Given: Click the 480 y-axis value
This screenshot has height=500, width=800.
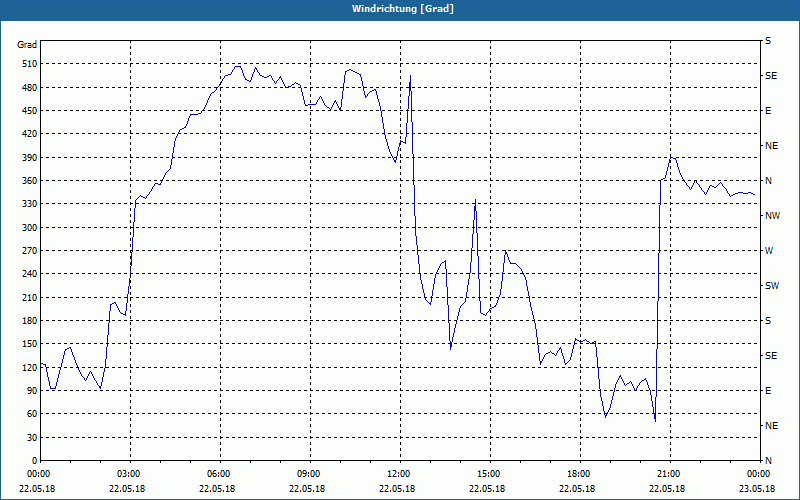Looking at the screenshot, I should (29, 88).
